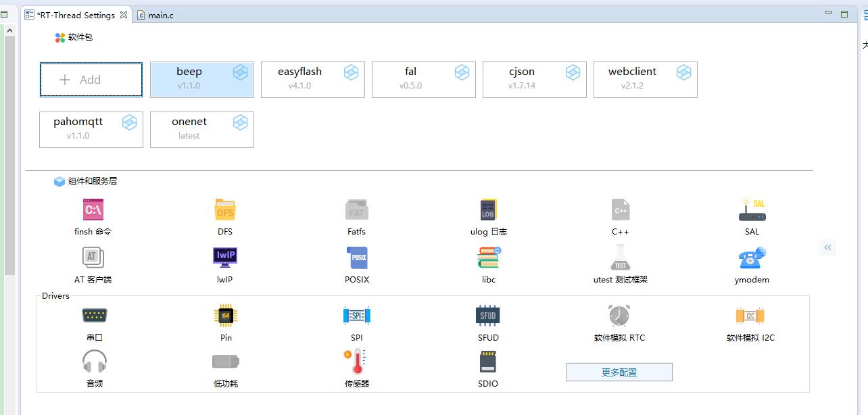Click the cjson package cube icon
Image resolution: width=868 pixels, height=415 pixels.
[x=573, y=72]
